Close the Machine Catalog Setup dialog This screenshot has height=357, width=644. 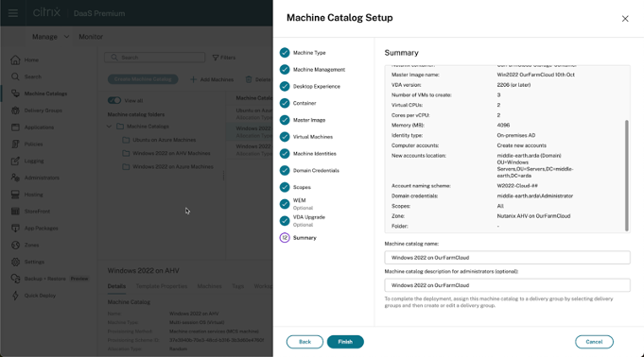625,19
